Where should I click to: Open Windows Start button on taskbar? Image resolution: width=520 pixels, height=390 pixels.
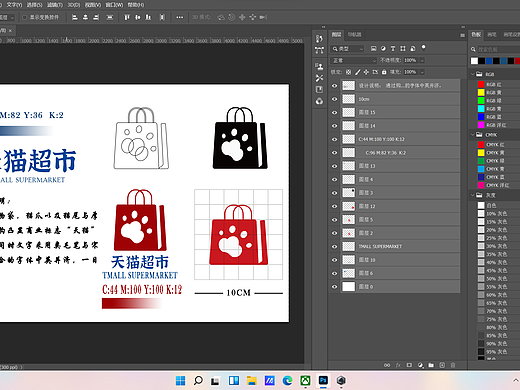point(180,380)
